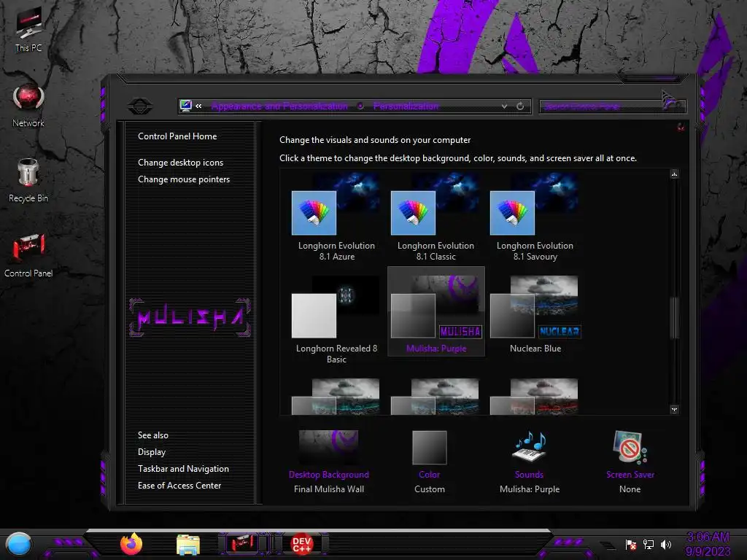Open Change desktop icons link
Screen dimensions: 747x560
coord(181,163)
